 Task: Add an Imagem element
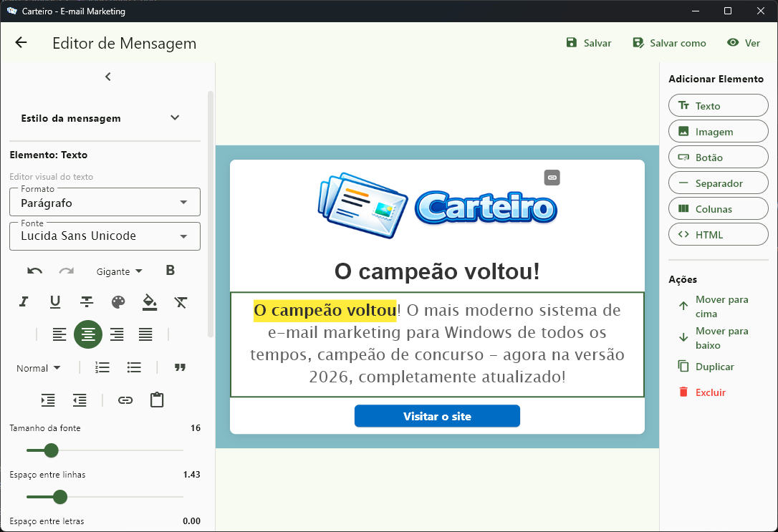click(718, 132)
